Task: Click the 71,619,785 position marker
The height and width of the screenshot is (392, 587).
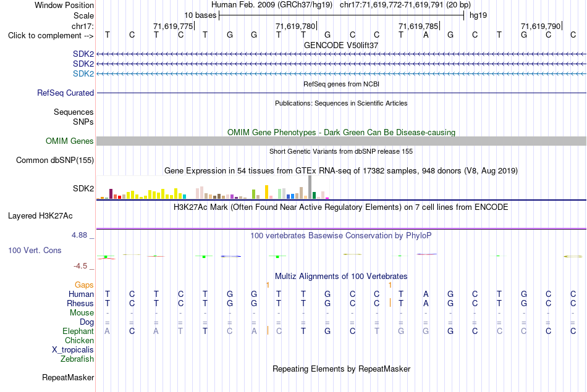Action: (x=418, y=26)
